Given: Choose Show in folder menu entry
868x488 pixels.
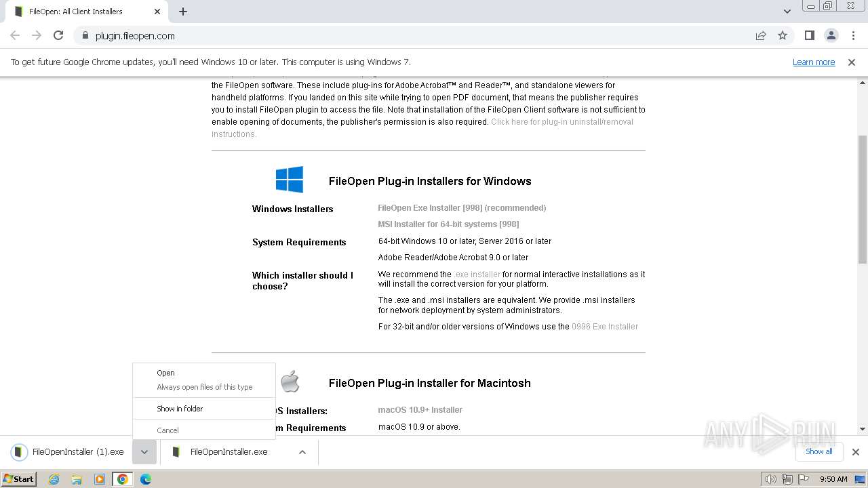Looking at the screenshot, I should pyautogui.click(x=204, y=409).
